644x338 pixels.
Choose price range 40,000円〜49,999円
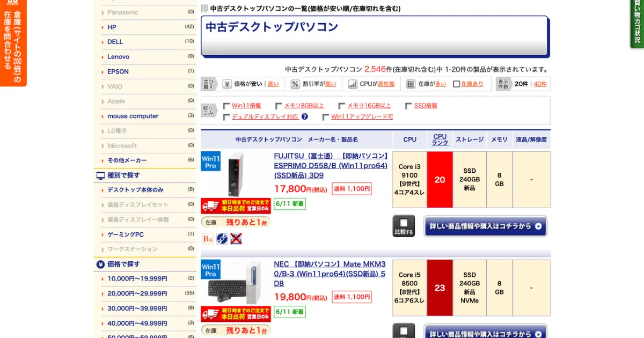(137, 324)
